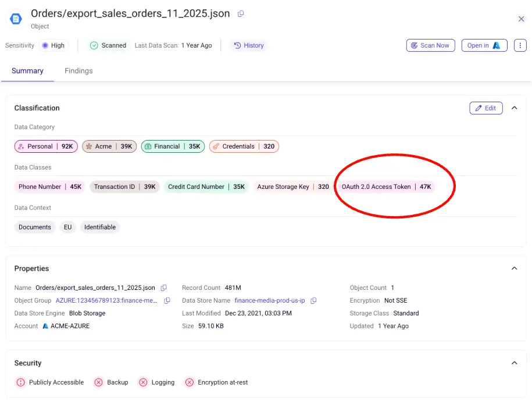Switch to the Findings tab

click(78, 71)
